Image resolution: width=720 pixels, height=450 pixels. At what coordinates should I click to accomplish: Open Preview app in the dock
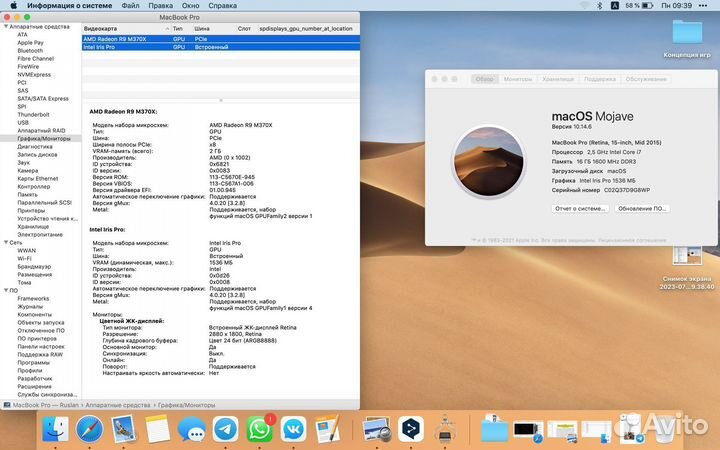point(376,429)
